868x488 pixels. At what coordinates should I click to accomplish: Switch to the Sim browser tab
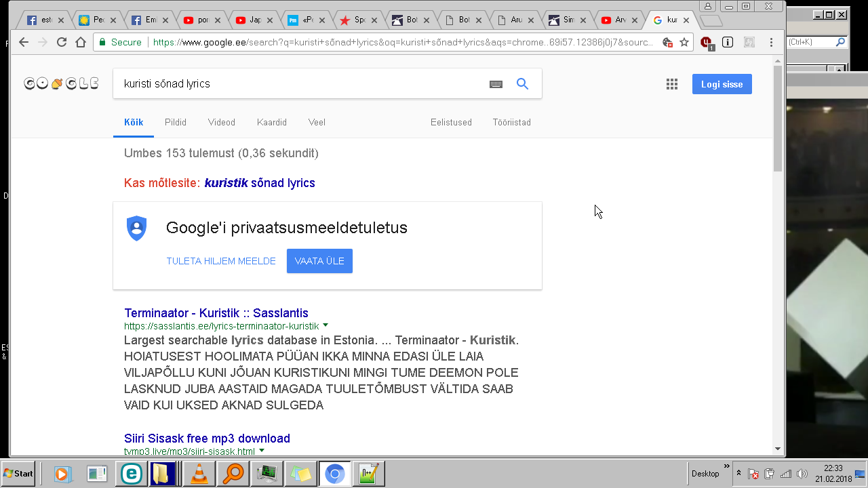tap(566, 20)
